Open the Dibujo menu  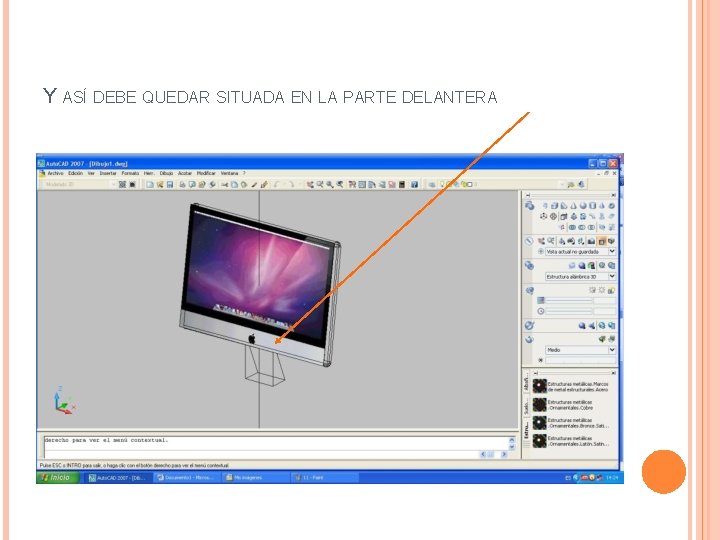pyautogui.click(x=166, y=173)
